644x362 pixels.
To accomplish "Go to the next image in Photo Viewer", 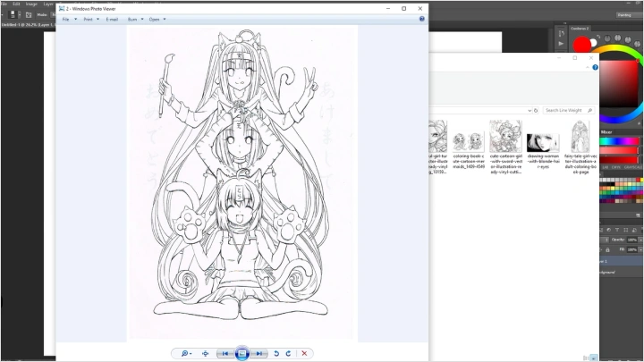I will coord(258,353).
